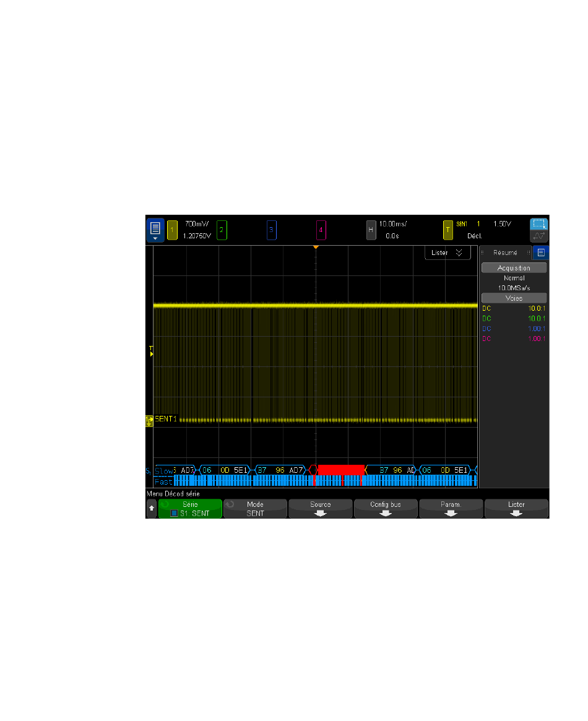Viewport: 588px width, 721px height.
Task: Click the 0.0s delay value
Action: (392, 236)
